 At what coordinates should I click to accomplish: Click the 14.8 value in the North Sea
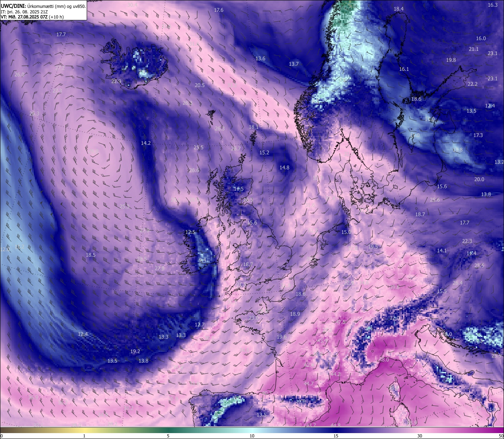(x=284, y=168)
